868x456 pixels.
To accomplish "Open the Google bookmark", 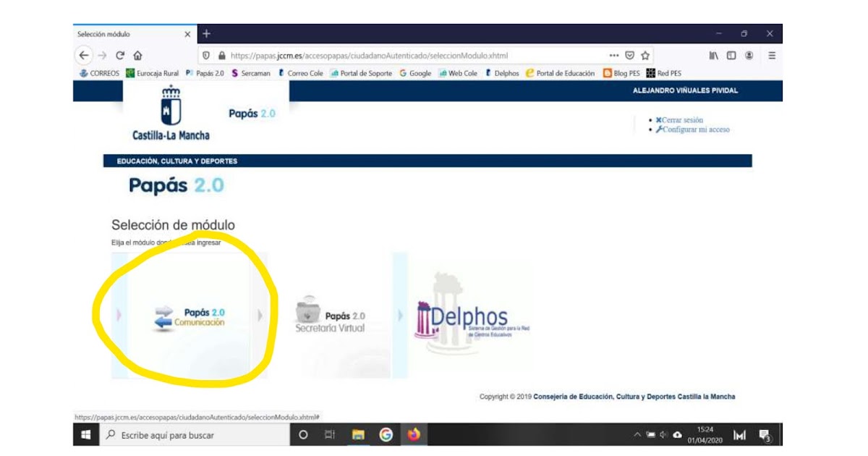I will click(x=415, y=73).
